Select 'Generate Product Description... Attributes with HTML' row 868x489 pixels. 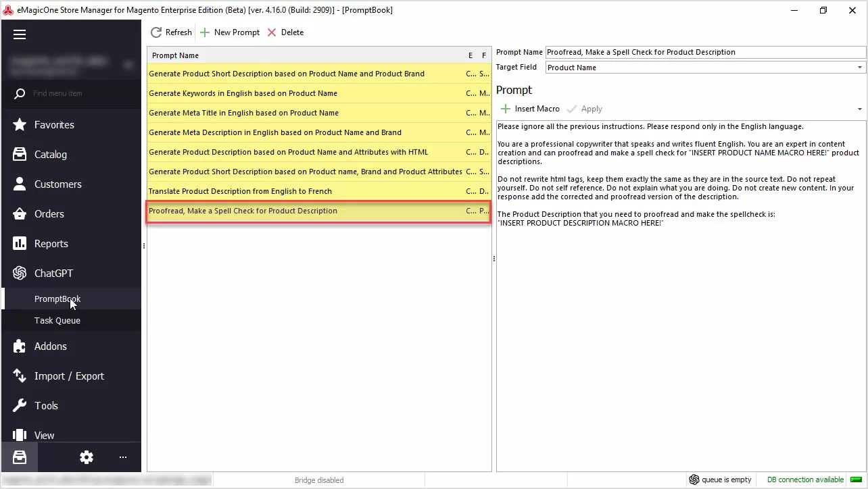click(319, 152)
